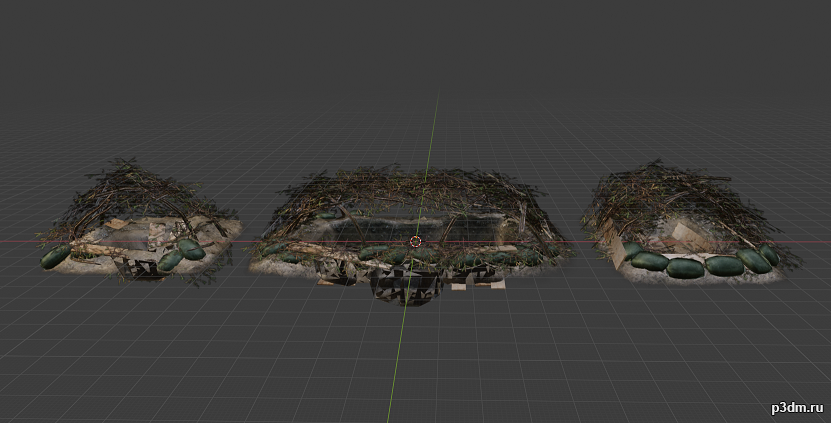Click the dark underside block below middle model

405,287
